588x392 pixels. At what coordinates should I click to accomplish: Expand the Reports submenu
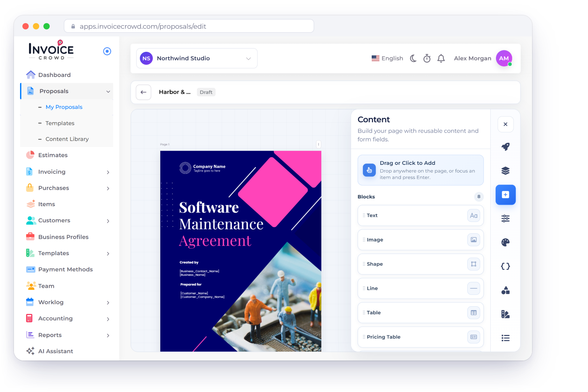point(108,336)
